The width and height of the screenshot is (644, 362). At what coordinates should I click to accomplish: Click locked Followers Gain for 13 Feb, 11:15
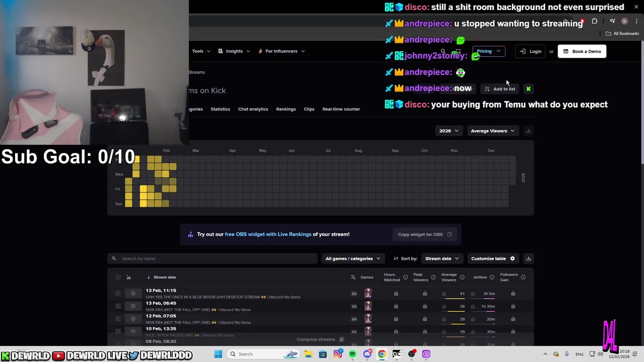(513, 294)
